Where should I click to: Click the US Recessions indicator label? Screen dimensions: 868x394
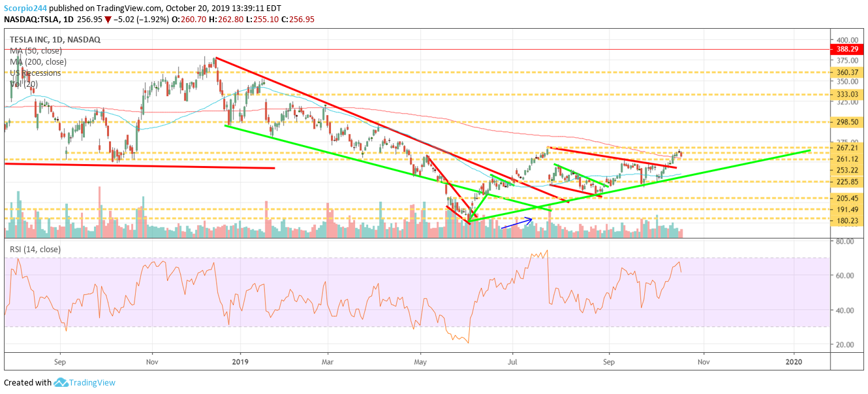click(35, 73)
